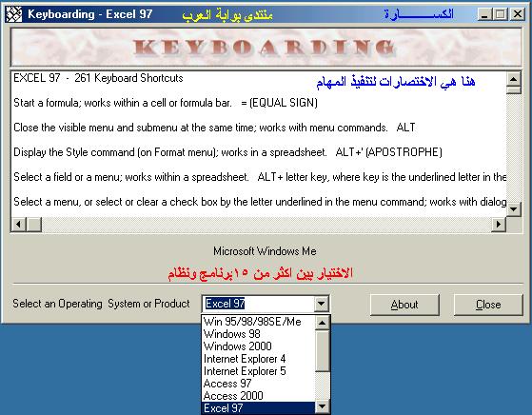This screenshot has height=415, width=532.
Task: Select Windows 98 from the list
Action: (259, 334)
